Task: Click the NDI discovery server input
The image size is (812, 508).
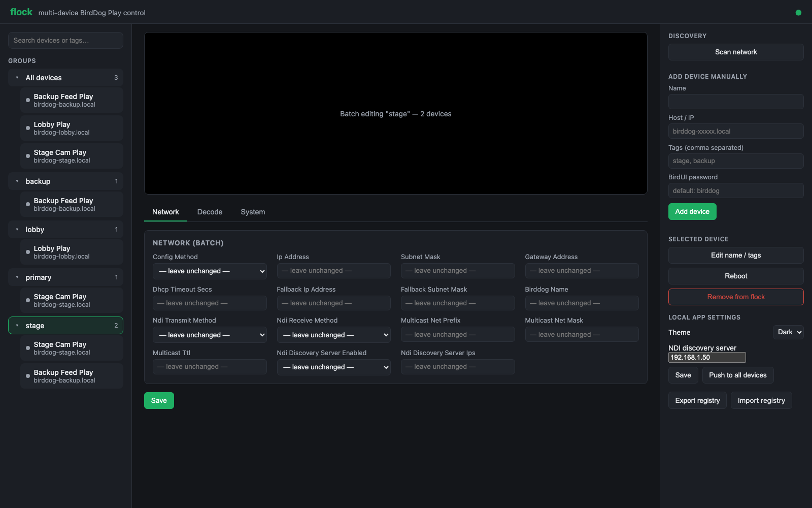Action: 707,357
